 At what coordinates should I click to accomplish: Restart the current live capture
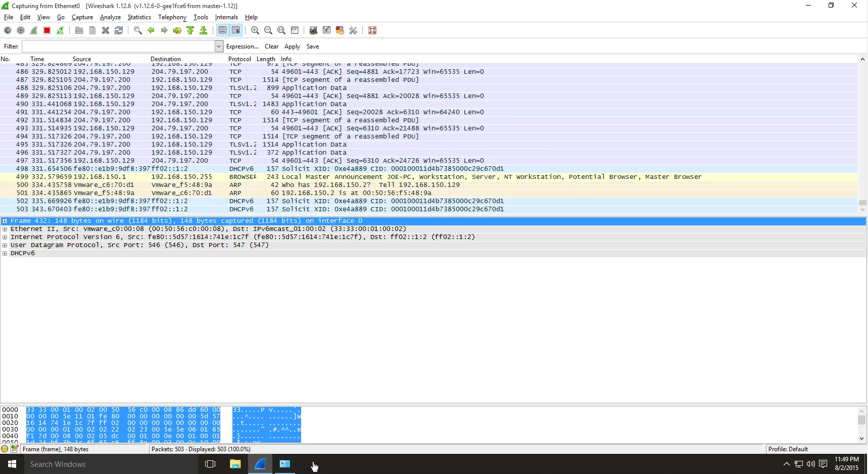pyautogui.click(x=60, y=30)
